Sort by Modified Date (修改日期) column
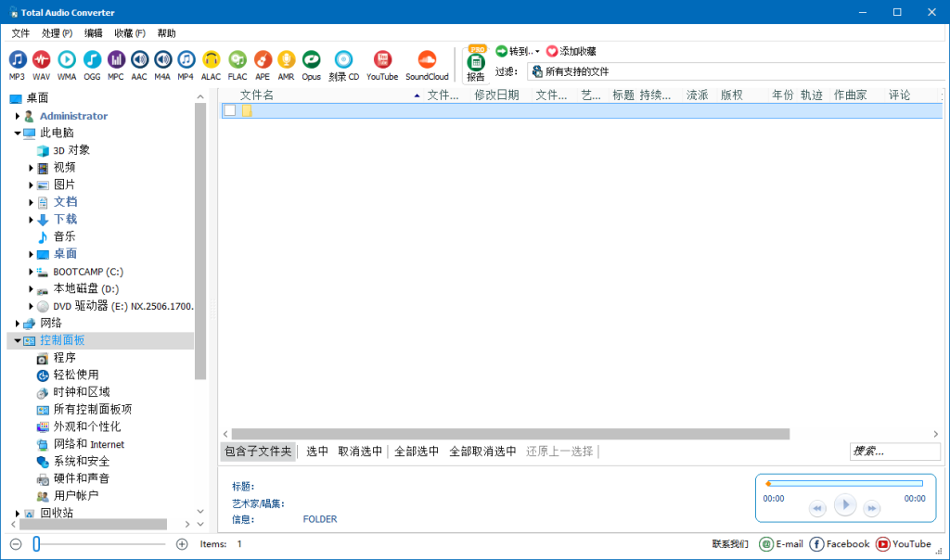Viewport: 950px width, 560px height. (x=497, y=95)
